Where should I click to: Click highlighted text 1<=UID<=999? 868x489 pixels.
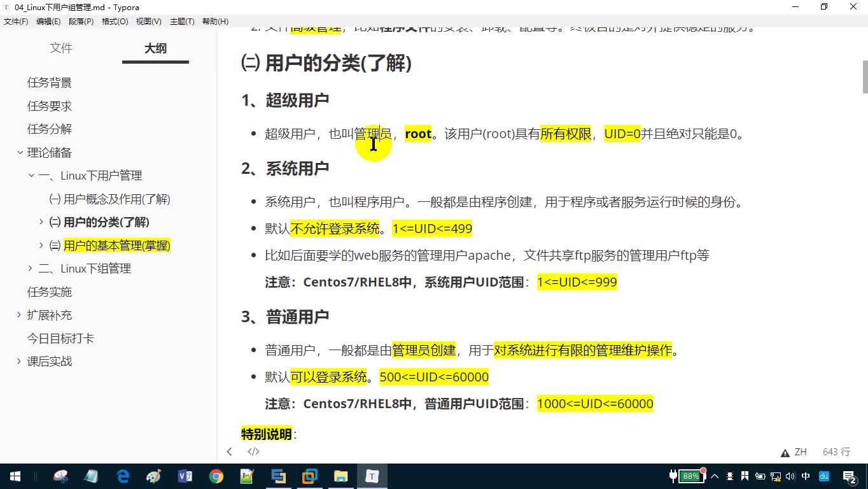point(577,282)
